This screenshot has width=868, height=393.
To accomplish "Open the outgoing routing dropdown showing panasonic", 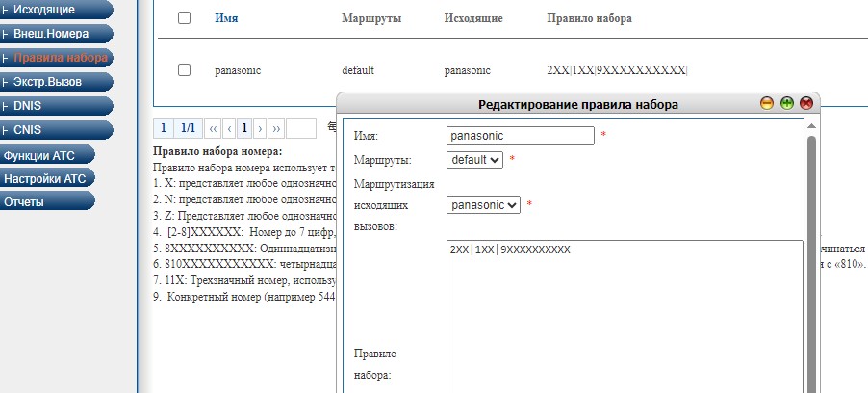I will point(484,205).
